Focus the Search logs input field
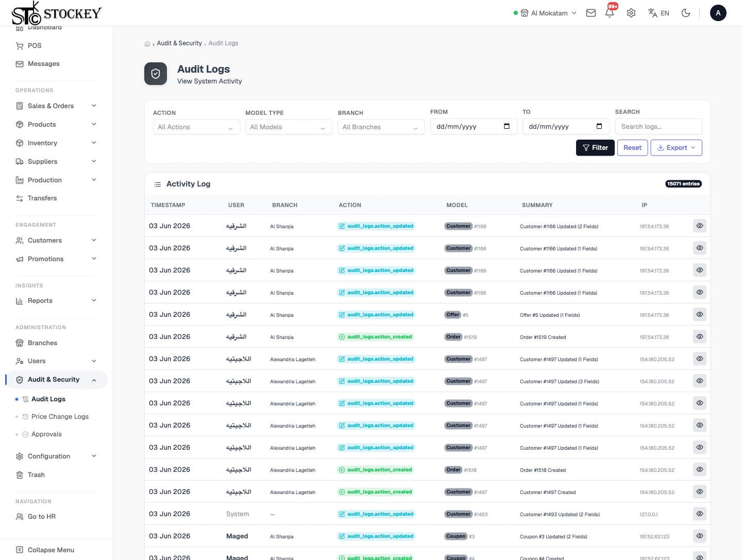Screen dimensions: 742x560 659,126
